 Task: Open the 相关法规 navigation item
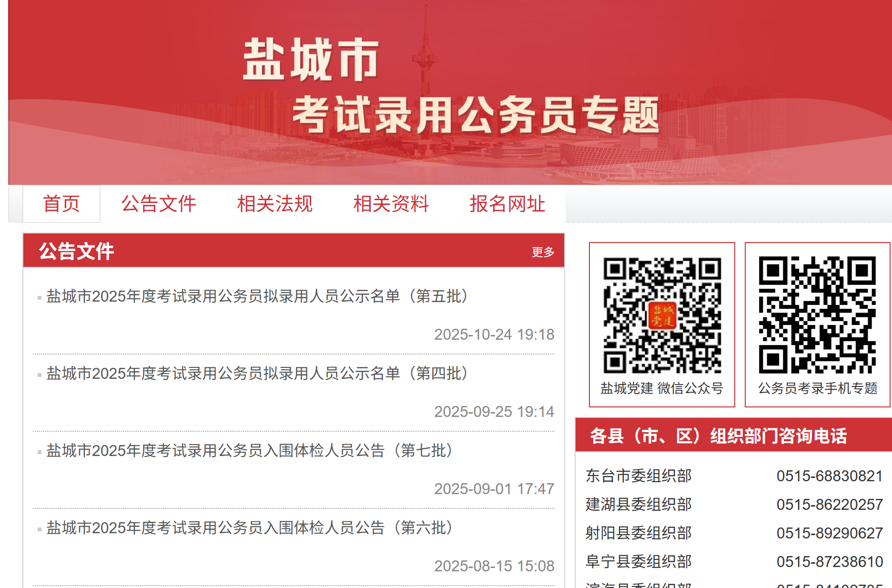[x=275, y=204]
